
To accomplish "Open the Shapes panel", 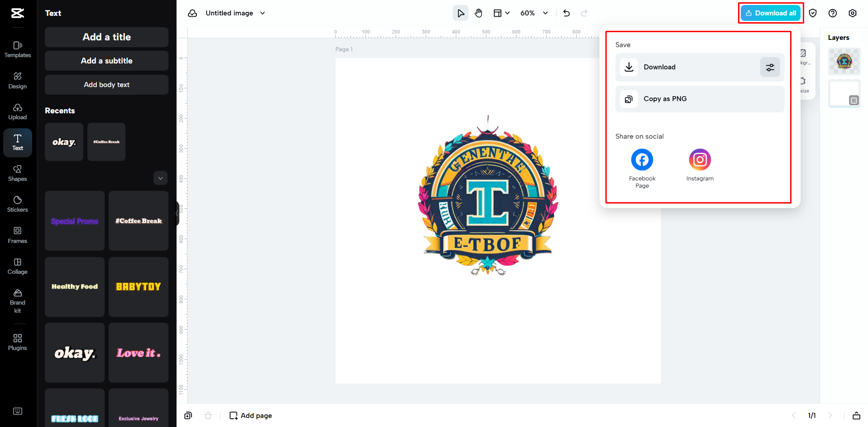I will click(x=17, y=173).
